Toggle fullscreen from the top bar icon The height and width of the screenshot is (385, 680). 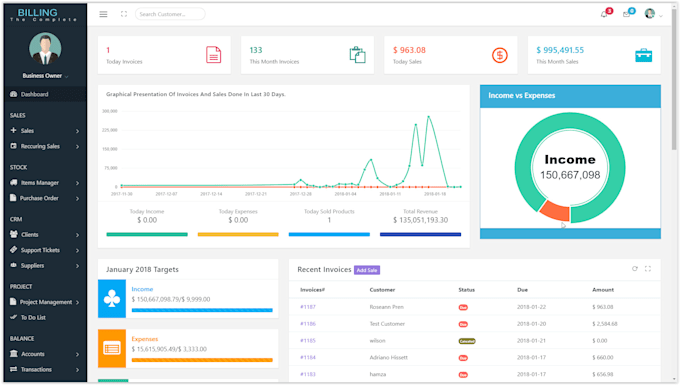(x=124, y=14)
